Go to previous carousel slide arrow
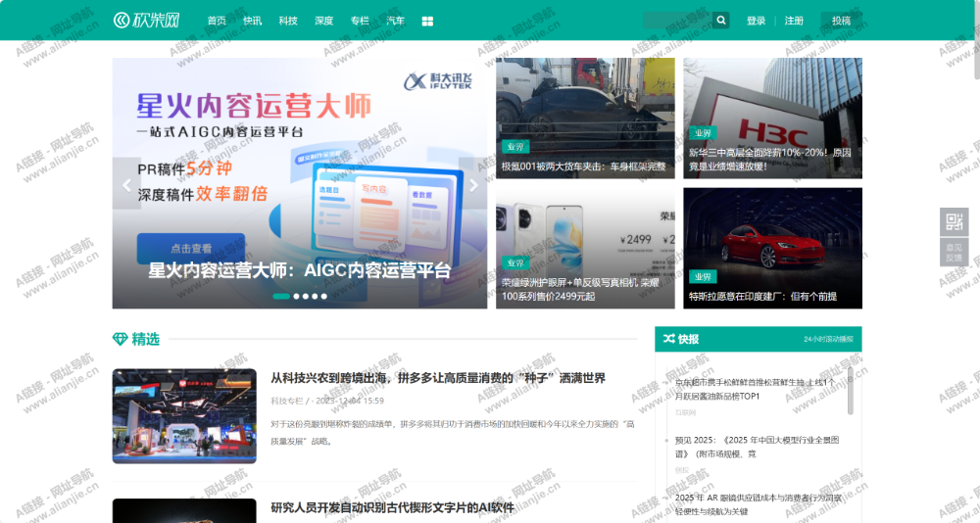This screenshot has width=980, height=523. 126,183
